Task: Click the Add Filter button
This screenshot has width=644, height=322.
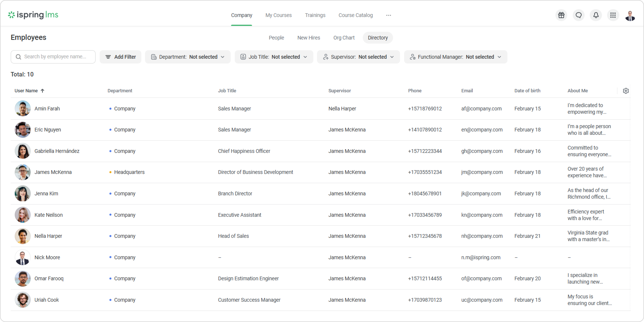Action: pyautogui.click(x=120, y=57)
